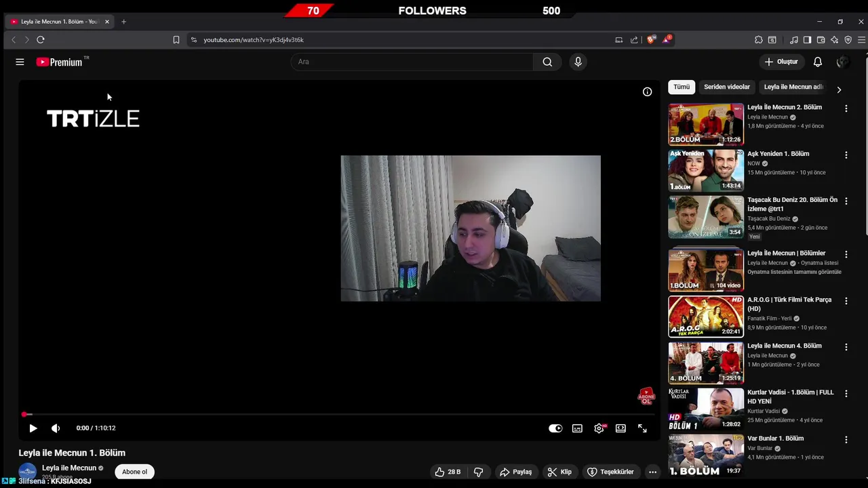The image size is (868, 488).
Task: Open options for Taşacak Bu Deniz video
Action: click(x=846, y=201)
